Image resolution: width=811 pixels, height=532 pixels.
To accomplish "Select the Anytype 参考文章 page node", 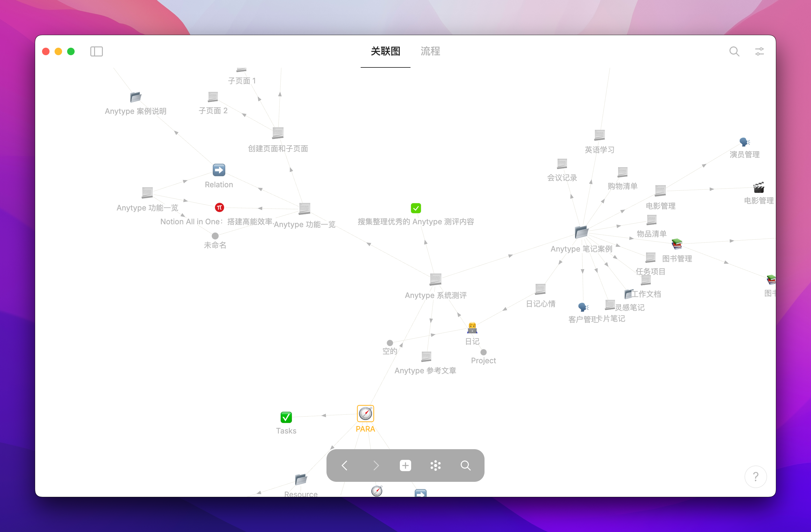I will [x=426, y=357].
